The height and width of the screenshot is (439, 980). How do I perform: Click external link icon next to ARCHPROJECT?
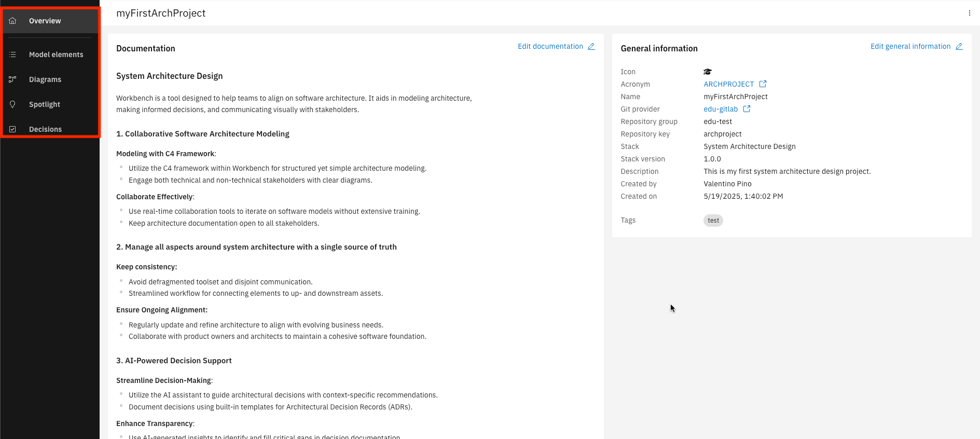[763, 84]
